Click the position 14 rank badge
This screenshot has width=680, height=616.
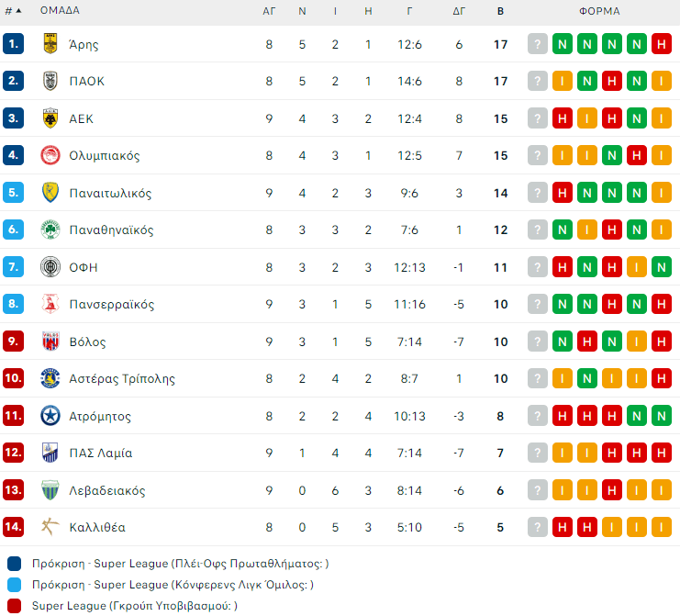[14, 527]
